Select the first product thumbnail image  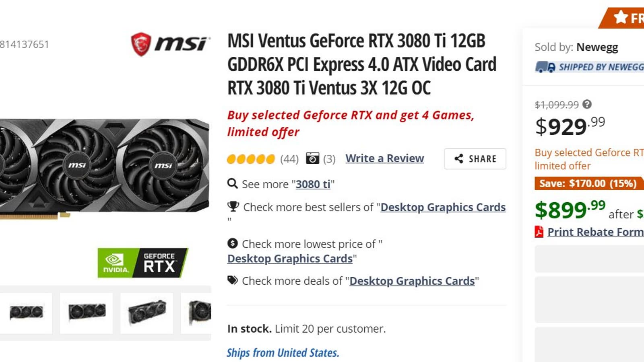pyautogui.click(x=26, y=313)
